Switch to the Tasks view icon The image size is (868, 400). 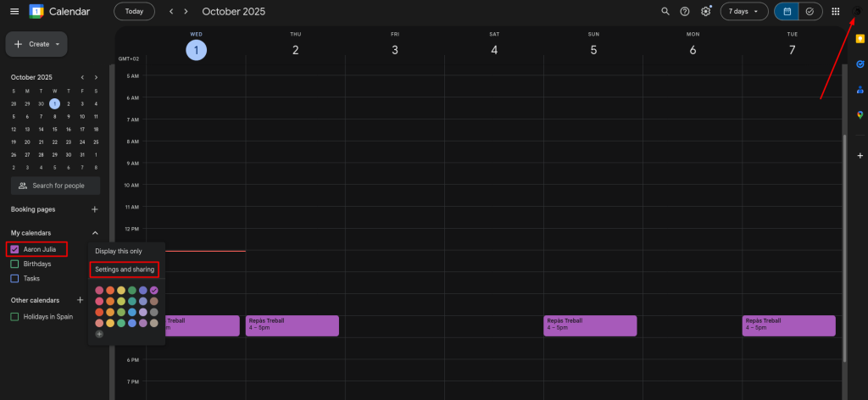810,11
